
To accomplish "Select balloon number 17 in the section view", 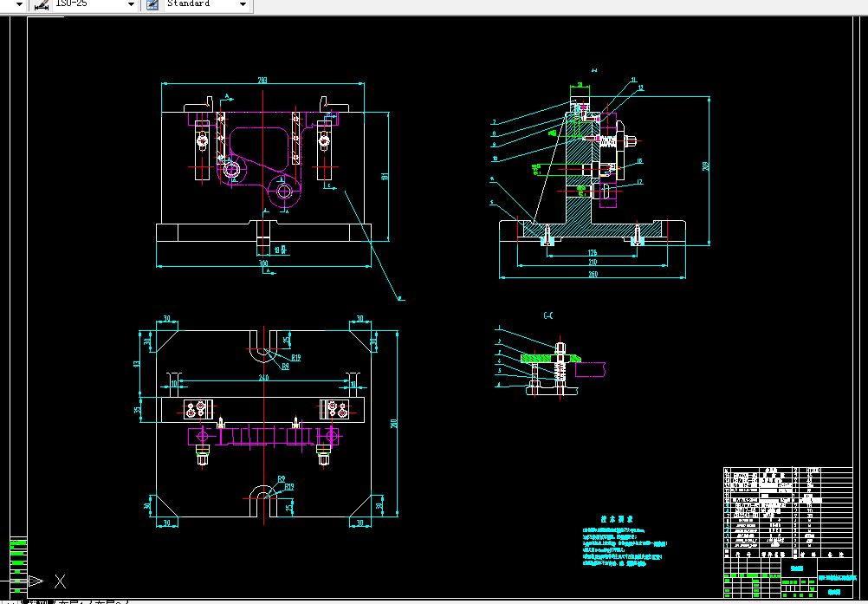I will [x=639, y=182].
